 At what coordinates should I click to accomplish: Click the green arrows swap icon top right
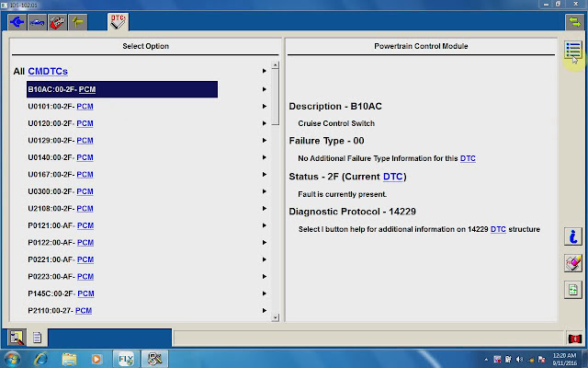pos(574,22)
